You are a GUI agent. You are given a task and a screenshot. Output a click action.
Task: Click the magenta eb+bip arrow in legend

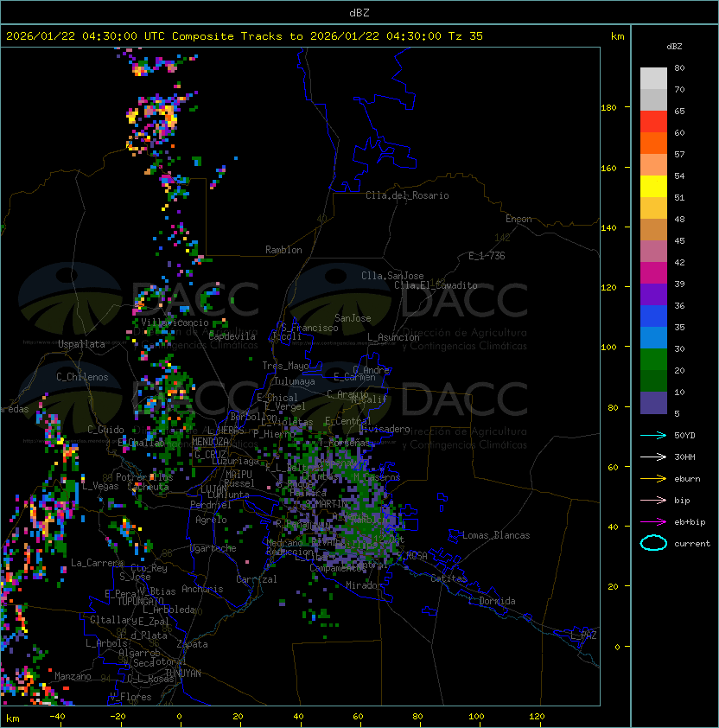pos(653,522)
